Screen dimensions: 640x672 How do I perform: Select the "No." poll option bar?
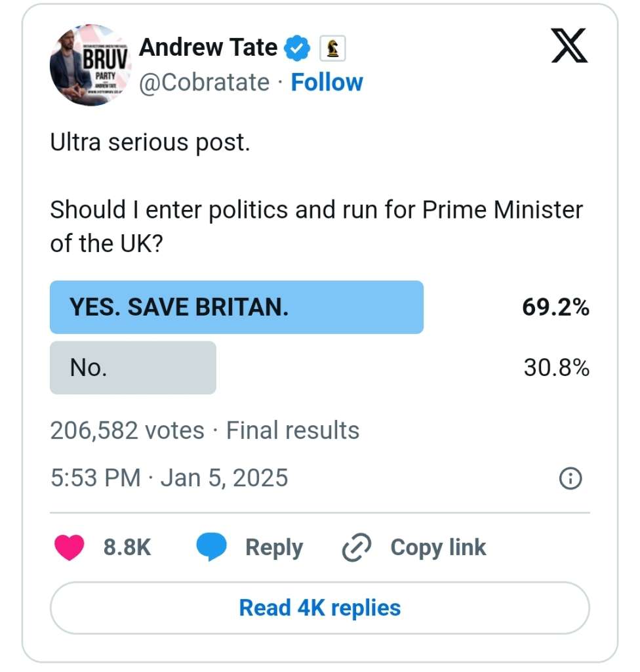point(133,367)
